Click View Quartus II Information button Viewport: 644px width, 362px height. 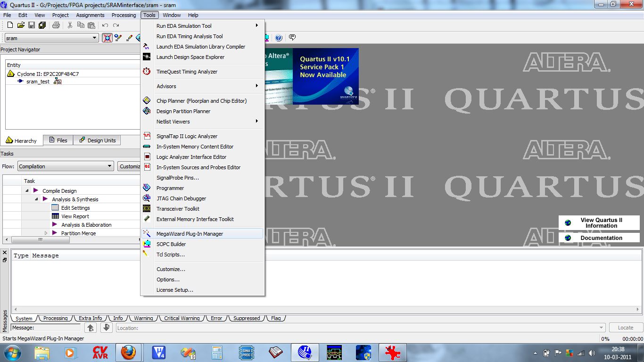(x=599, y=222)
